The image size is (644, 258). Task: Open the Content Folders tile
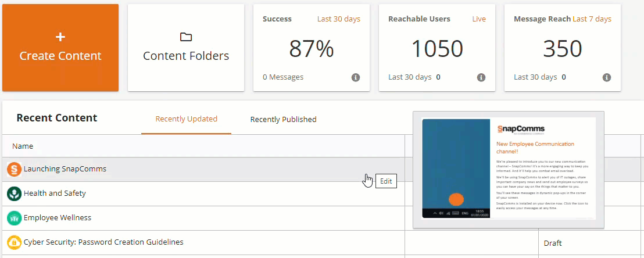tap(186, 48)
